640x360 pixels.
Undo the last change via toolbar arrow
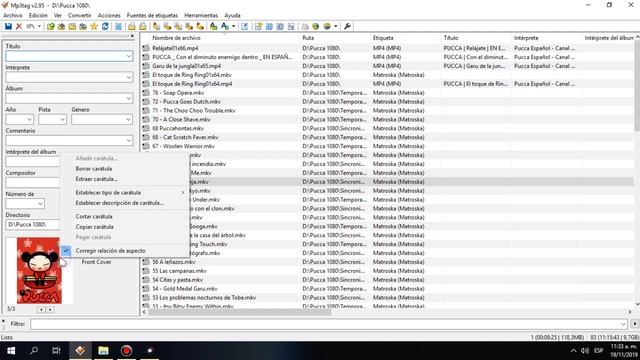pyautogui.click(x=31, y=27)
